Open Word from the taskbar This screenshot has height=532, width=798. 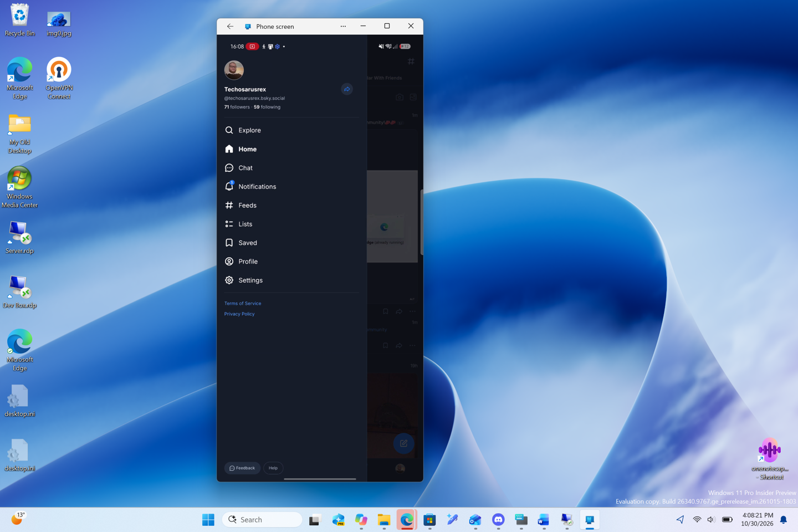click(543, 520)
